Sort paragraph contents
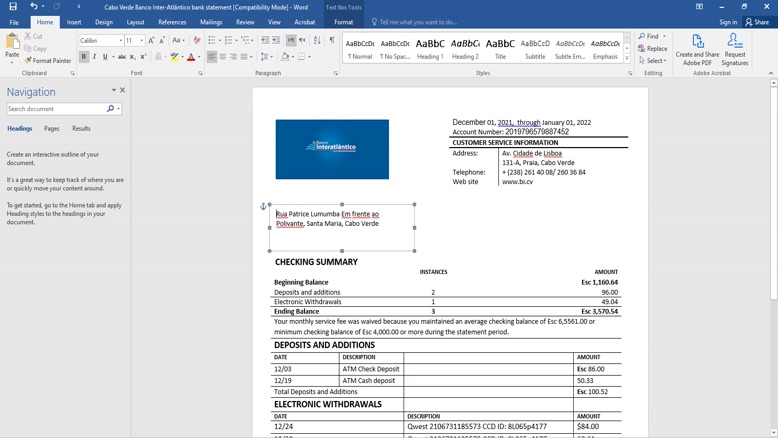 [x=317, y=40]
